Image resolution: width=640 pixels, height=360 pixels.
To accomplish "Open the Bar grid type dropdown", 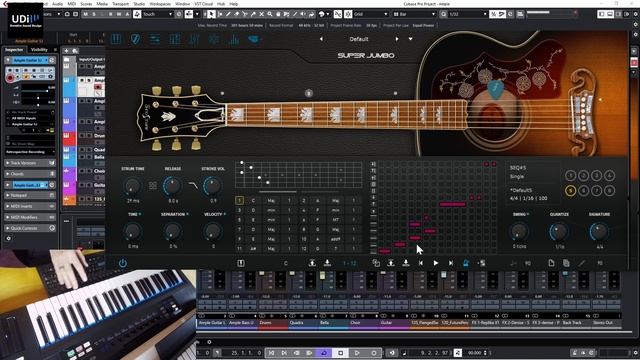I will click(x=415, y=14).
